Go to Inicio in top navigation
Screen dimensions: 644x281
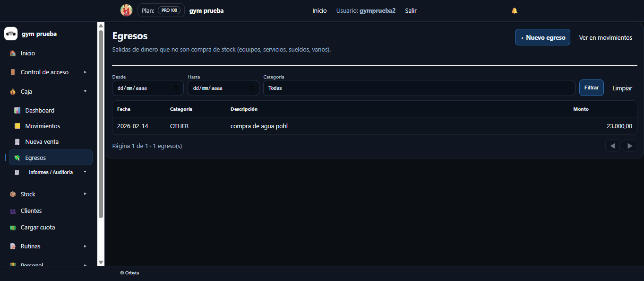point(319,10)
